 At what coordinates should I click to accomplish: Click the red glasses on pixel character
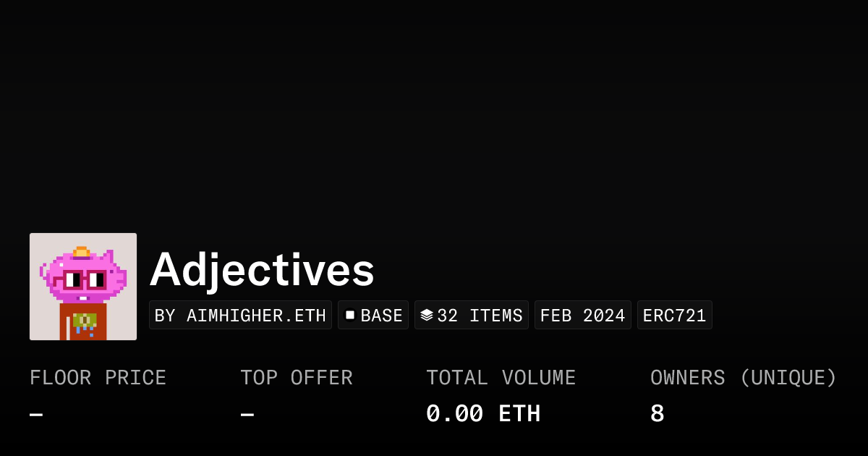(83, 279)
